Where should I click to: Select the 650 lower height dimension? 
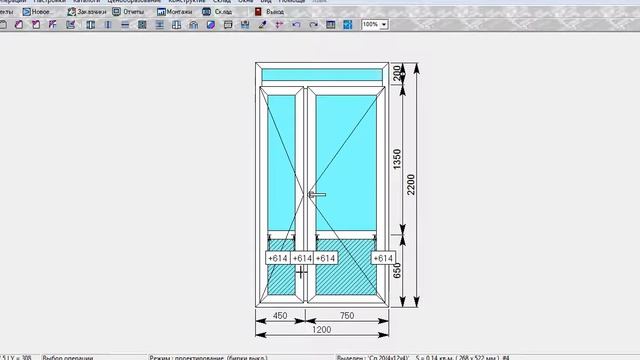point(397,271)
